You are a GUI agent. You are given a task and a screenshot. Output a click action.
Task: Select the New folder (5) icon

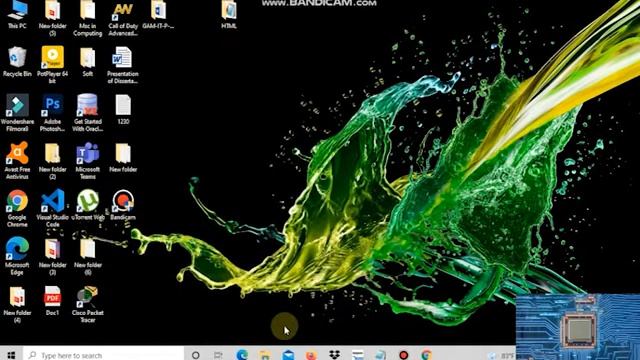click(52, 18)
